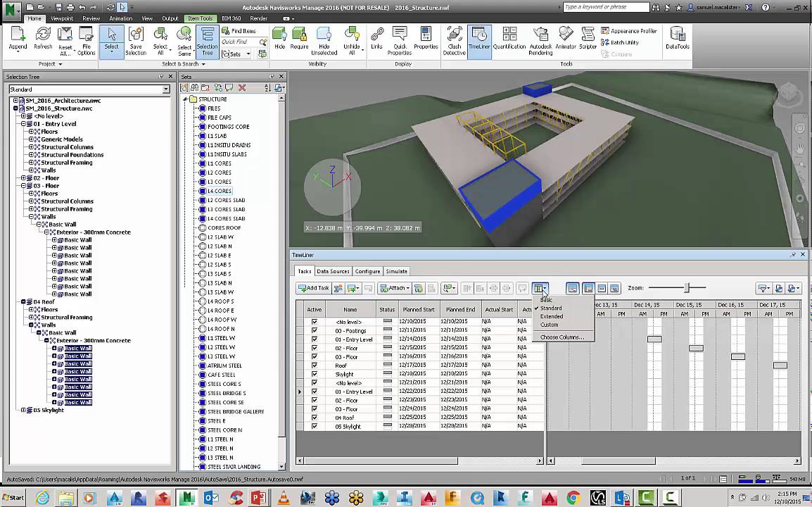Image resolution: width=812 pixels, height=507 pixels.
Task: Open the Attach dropdown in TimeLiner
Action: pyautogui.click(x=395, y=288)
